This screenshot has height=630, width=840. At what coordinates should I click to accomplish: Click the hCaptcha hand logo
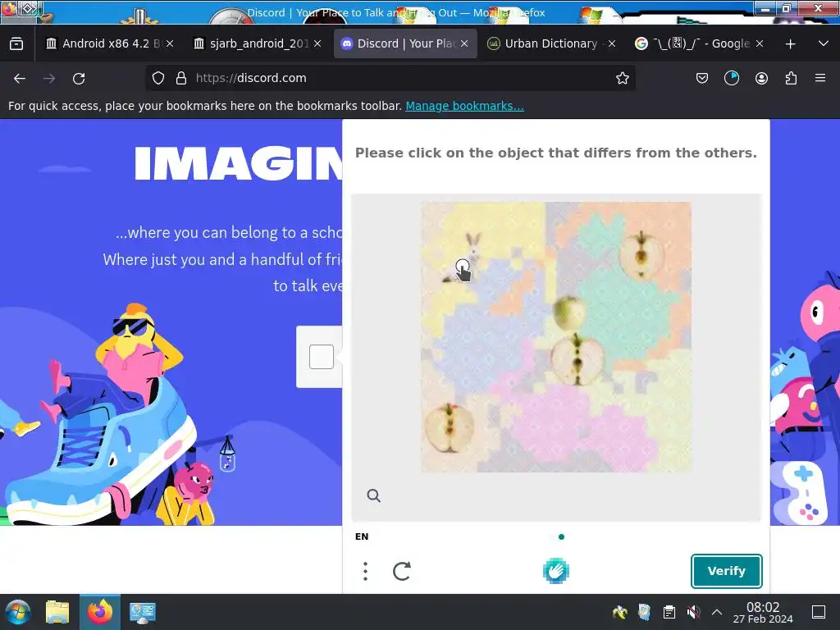[555, 571]
